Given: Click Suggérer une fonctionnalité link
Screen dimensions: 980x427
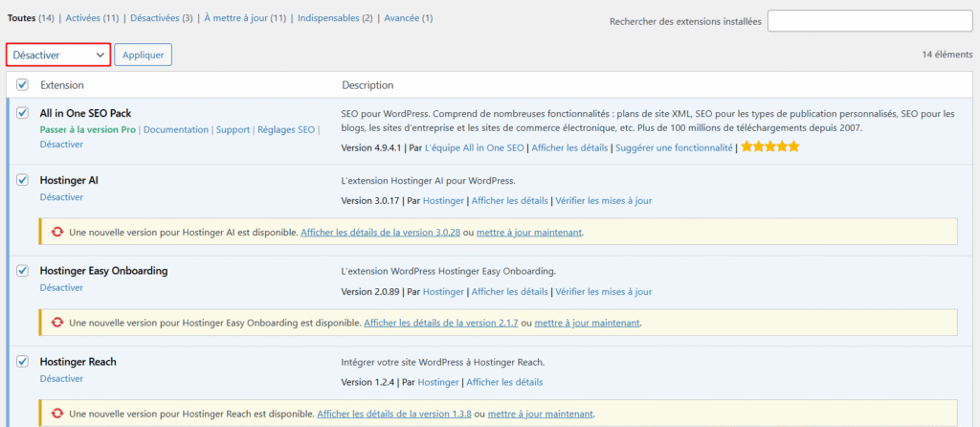Looking at the screenshot, I should (x=674, y=148).
